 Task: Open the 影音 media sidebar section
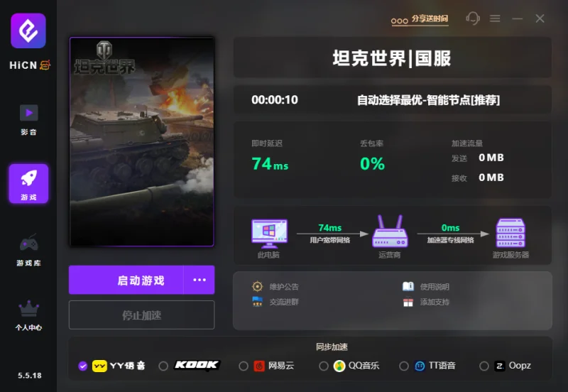28,120
